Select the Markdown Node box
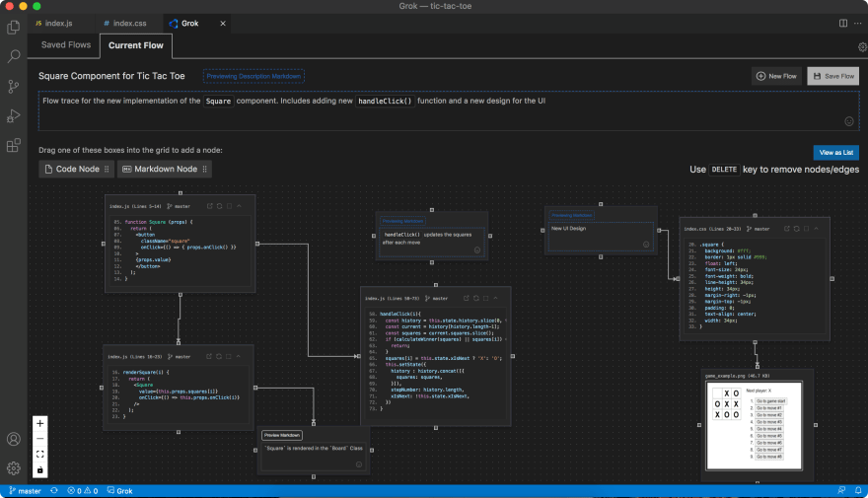The image size is (868, 498). tap(165, 169)
